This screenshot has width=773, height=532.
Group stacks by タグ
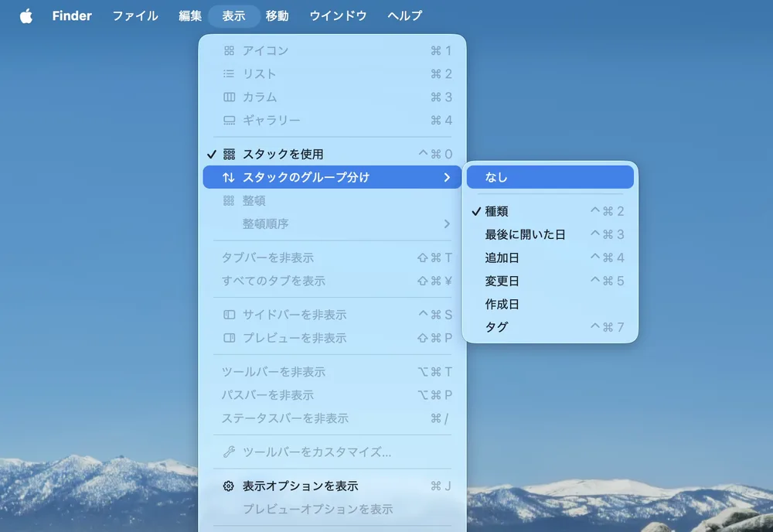(550, 327)
